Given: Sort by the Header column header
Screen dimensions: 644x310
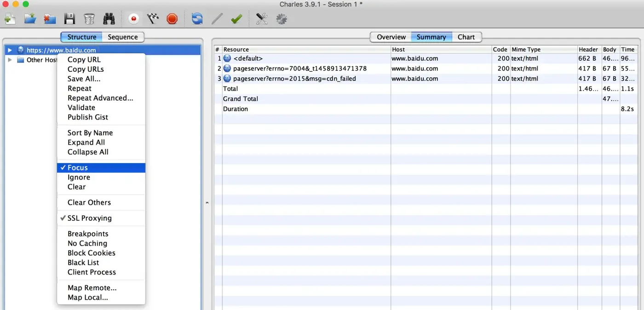Looking at the screenshot, I should [x=589, y=49].
